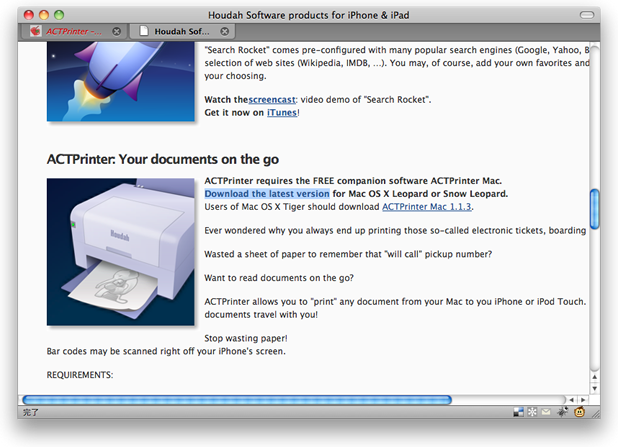Click the 完了 status text

(30, 412)
